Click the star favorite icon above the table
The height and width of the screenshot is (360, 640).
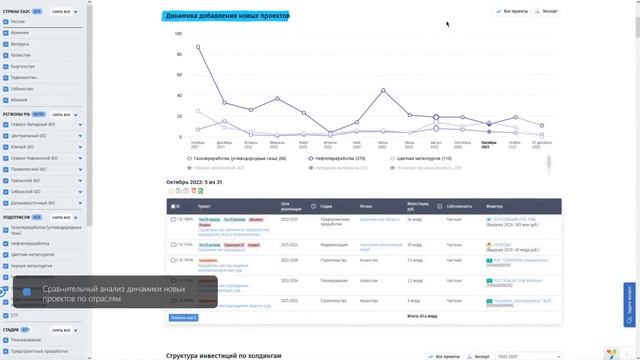point(171,191)
